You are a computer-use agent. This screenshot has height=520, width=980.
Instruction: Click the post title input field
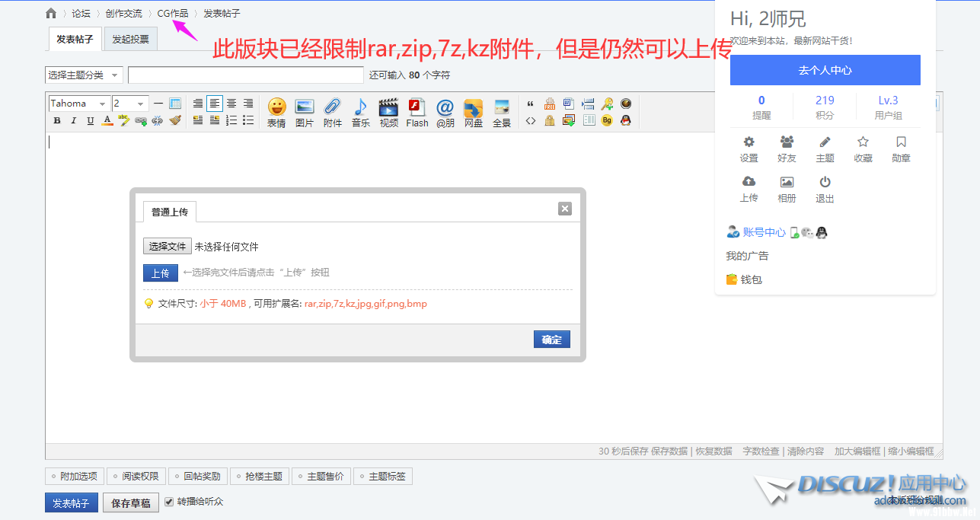pyautogui.click(x=245, y=75)
